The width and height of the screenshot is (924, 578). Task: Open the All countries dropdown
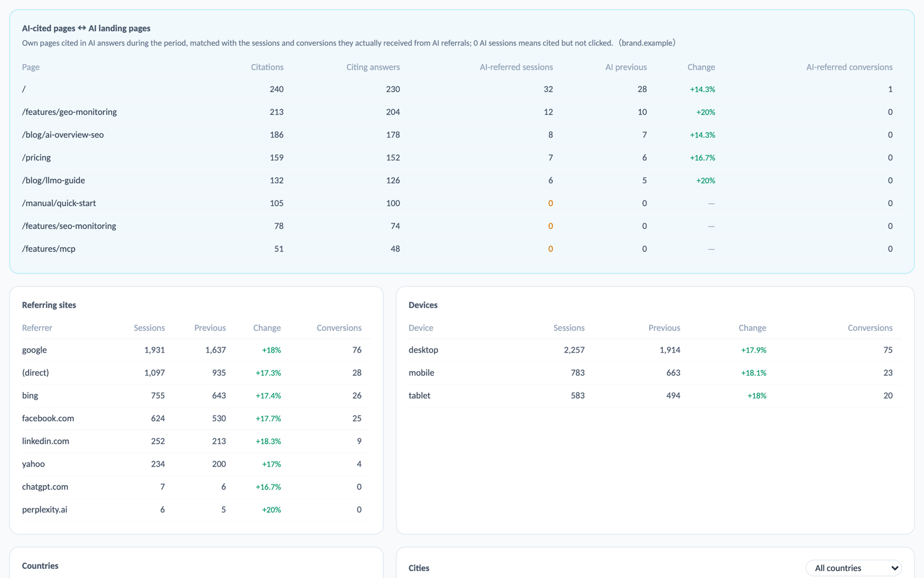(x=854, y=568)
